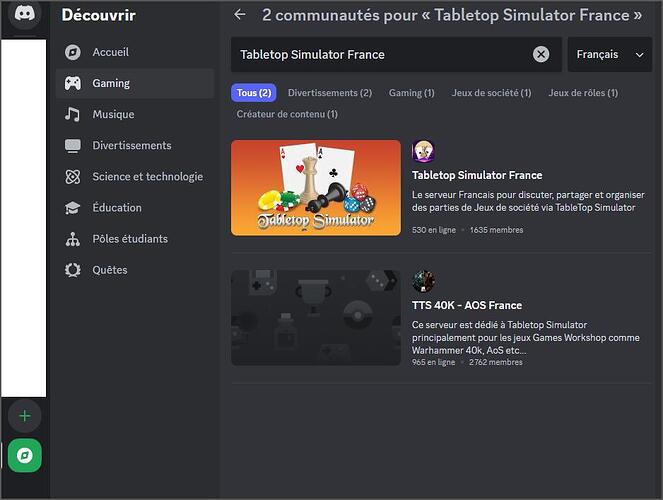Open the TTS 40K gray banner thumbnail
This screenshot has height=500, width=663.
click(x=316, y=318)
